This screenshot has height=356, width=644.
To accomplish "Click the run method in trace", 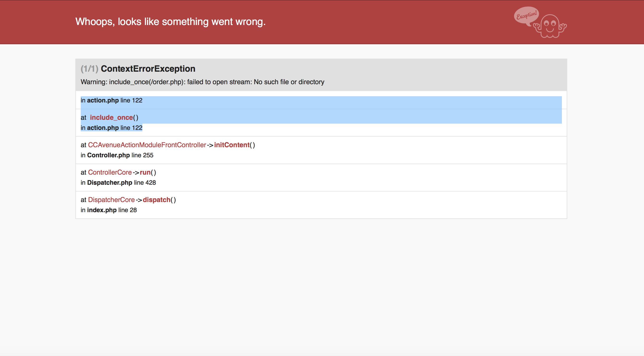I will [x=145, y=172].
